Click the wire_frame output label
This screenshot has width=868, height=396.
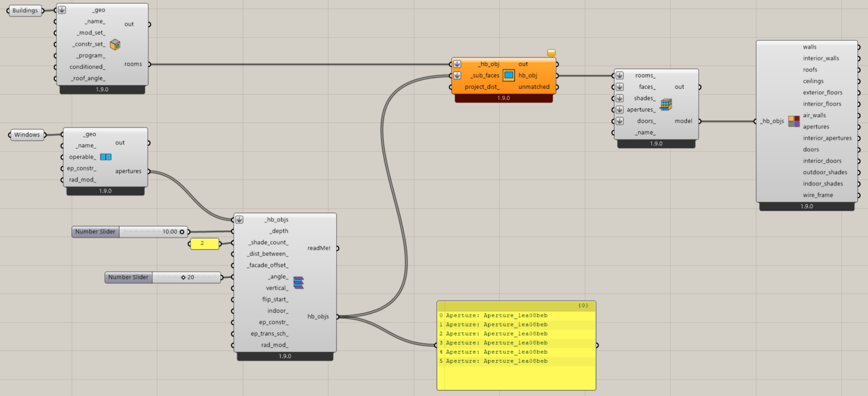point(817,195)
